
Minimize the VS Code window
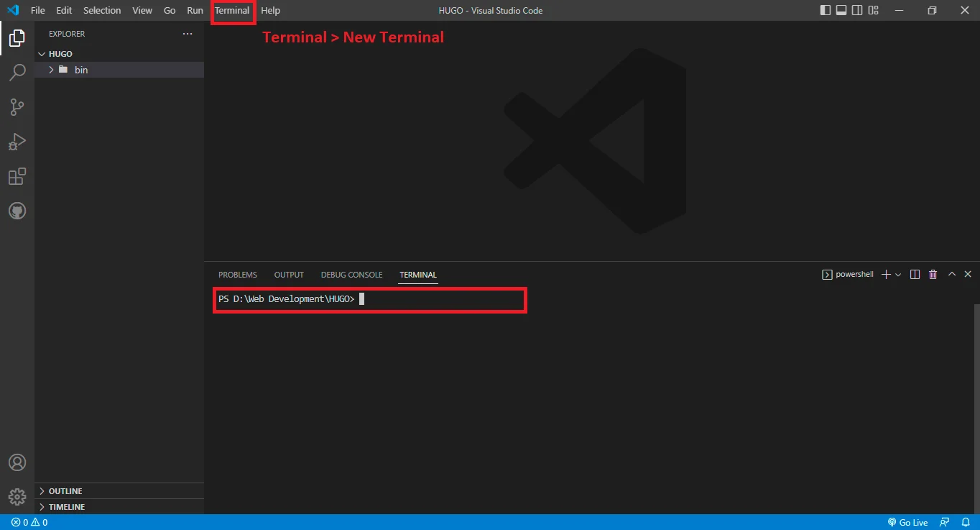[899, 10]
